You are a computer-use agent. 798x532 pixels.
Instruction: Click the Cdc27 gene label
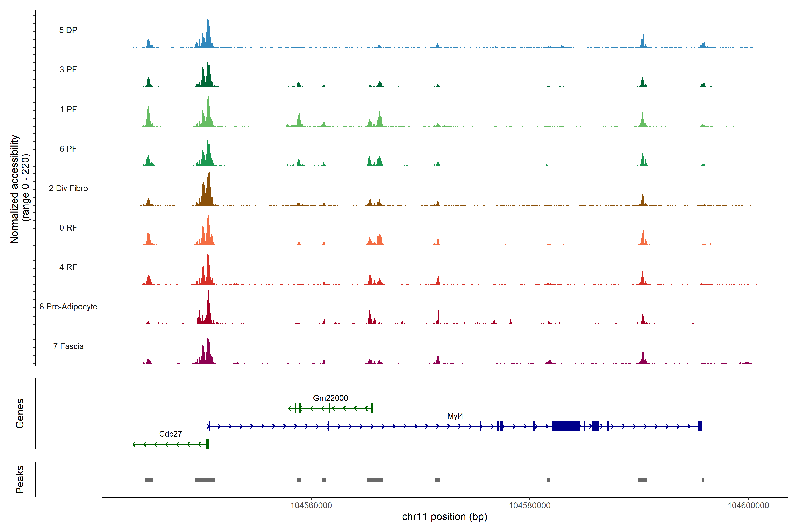(x=170, y=434)
